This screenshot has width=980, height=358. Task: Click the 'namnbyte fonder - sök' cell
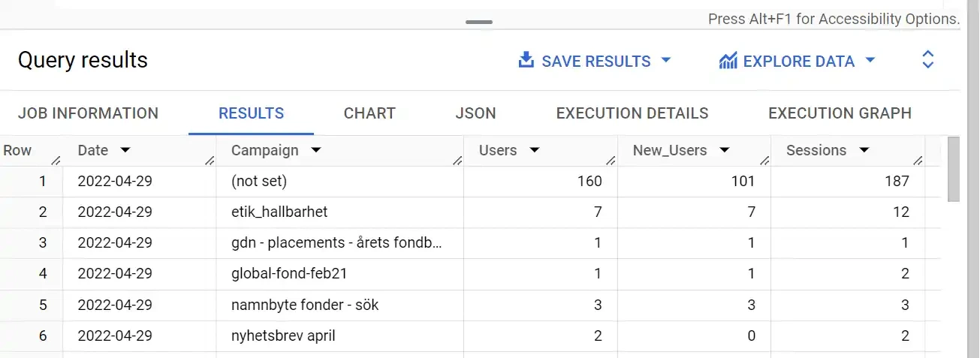pyautogui.click(x=340, y=305)
